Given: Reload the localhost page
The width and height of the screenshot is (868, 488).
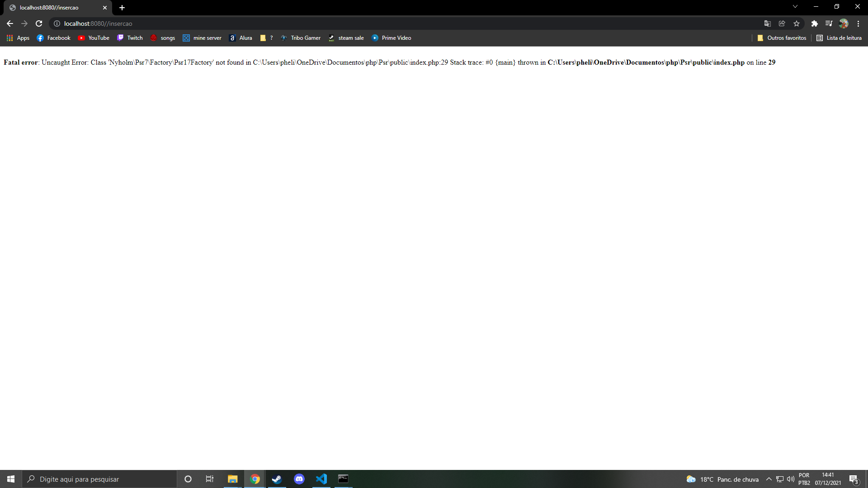Looking at the screenshot, I should 39,23.
